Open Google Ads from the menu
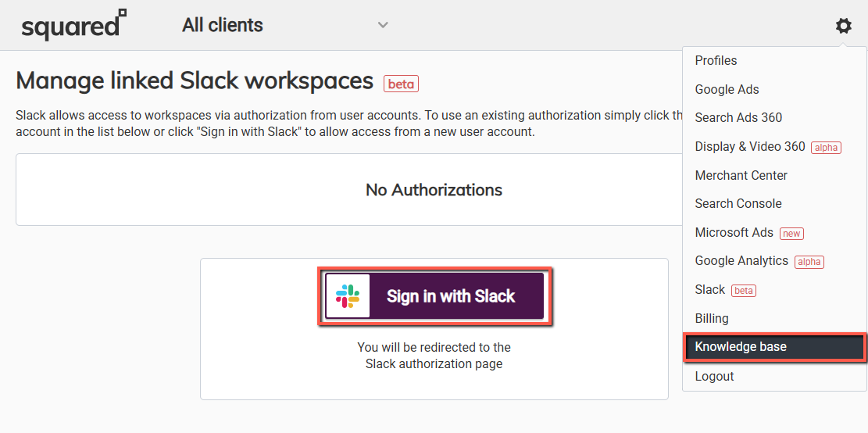The image size is (868, 433). [727, 89]
